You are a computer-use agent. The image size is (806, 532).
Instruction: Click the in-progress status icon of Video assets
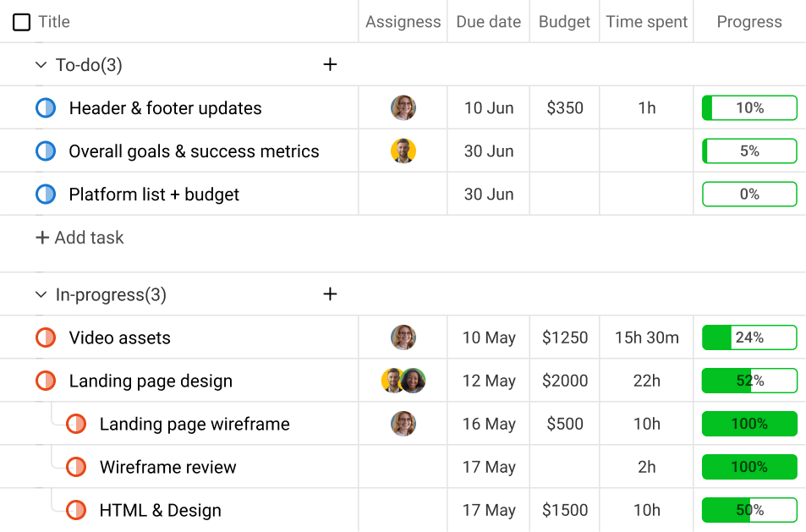click(47, 337)
